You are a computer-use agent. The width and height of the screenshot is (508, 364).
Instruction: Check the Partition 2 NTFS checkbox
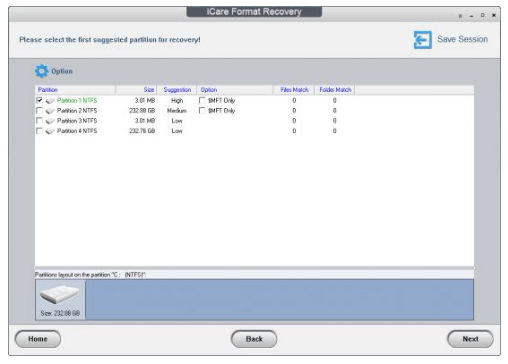click(39, 110)
